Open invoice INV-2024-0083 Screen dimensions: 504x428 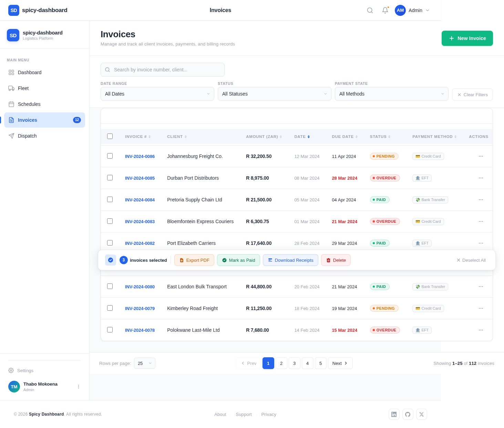pyautogui.click(x=140, y=221)
